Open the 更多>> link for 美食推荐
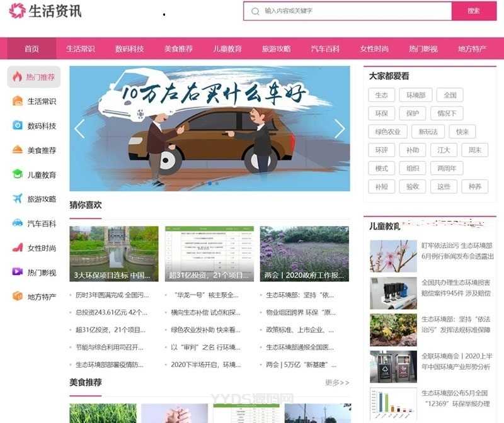The image size is (504, 423). click(337, 383)
